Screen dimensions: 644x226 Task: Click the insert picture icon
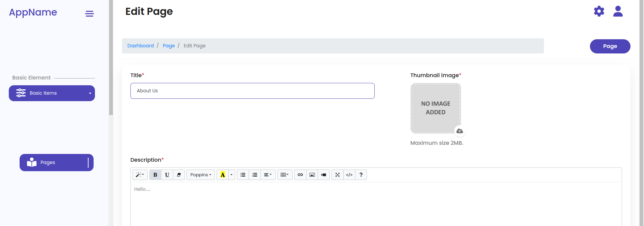coord(312,175)
